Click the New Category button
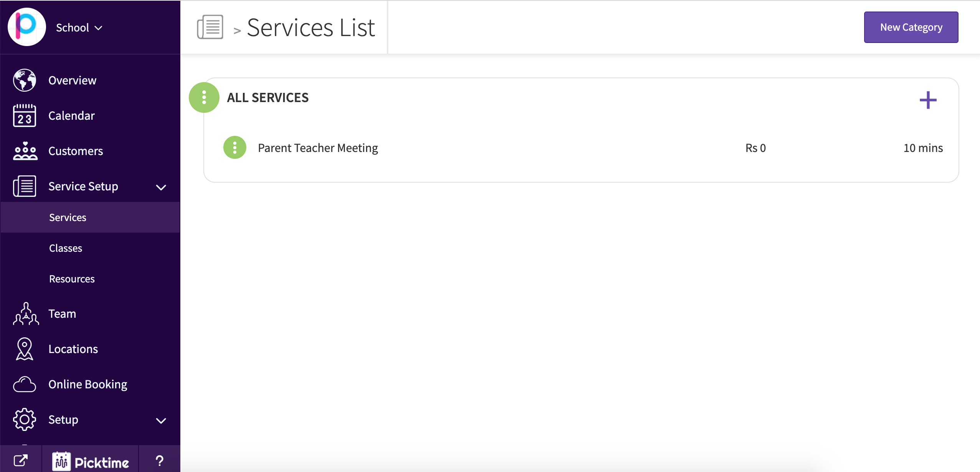The image size is (980, 472). coord(911,27)
